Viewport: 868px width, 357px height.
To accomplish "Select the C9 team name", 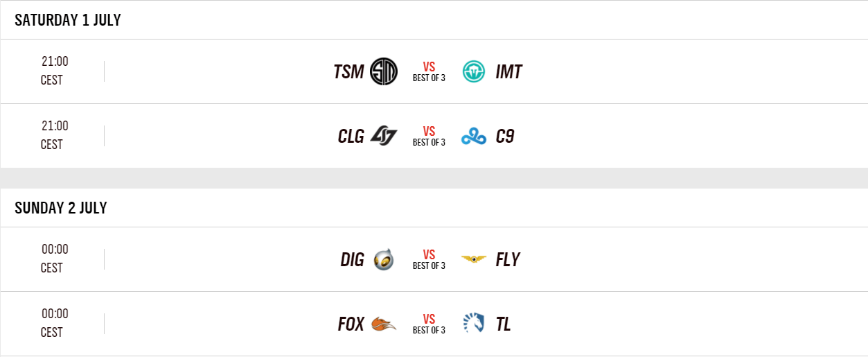I will point(505,137).
